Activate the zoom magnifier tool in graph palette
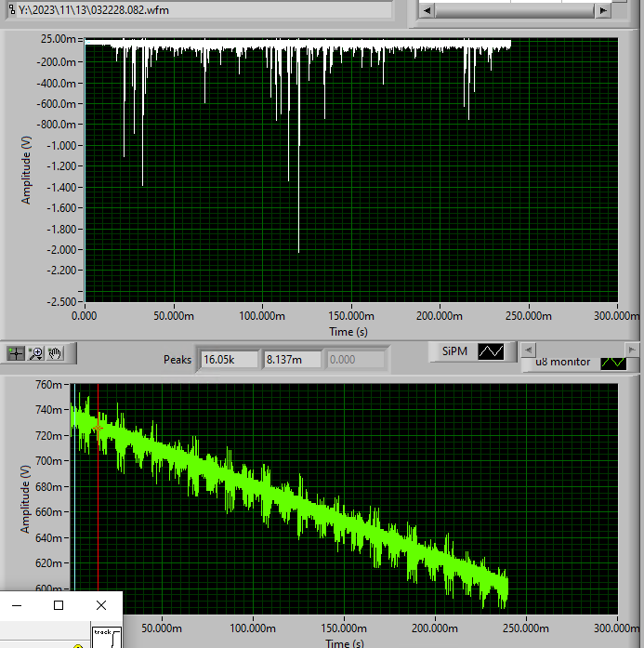The width and height of the screenshot is (644, 648). point(36,354)
